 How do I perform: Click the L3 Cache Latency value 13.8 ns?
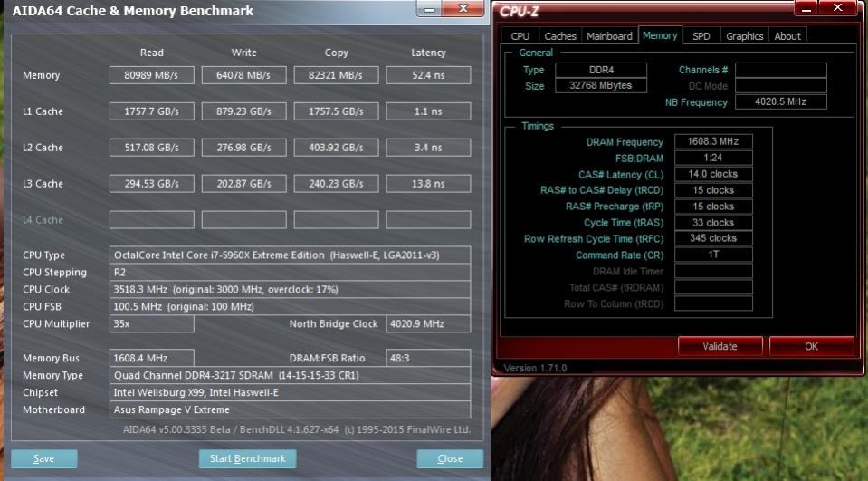[x=428, y=184]
